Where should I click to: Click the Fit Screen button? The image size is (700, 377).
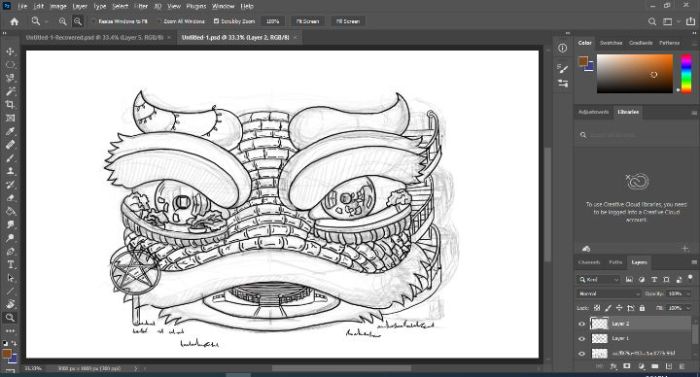coord(308,21)
